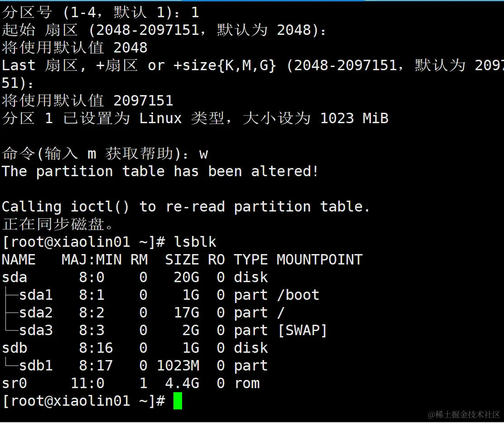Screen dimensions: 504x423
Task: Click the lsblk command text
Action: (x=199, y=242)
